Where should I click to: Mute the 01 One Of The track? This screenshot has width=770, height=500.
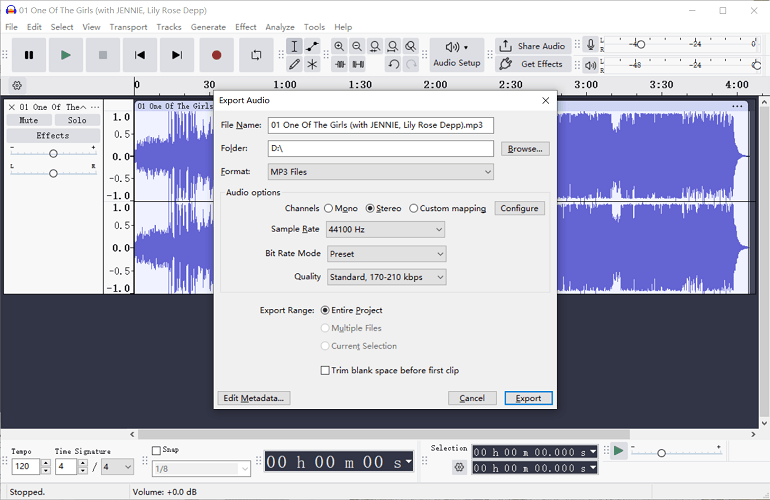pyautogui.click(x=28, y=120)
